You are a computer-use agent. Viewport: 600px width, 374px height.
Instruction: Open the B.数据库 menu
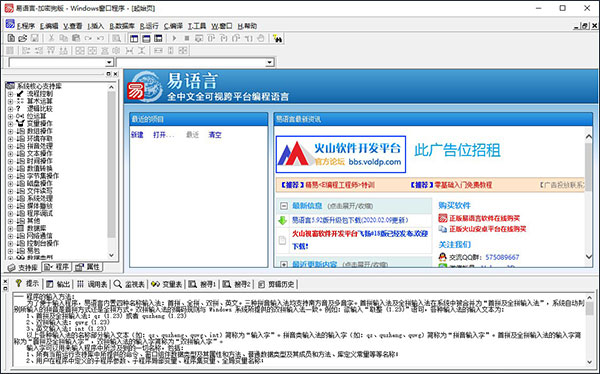click(122, 26)
